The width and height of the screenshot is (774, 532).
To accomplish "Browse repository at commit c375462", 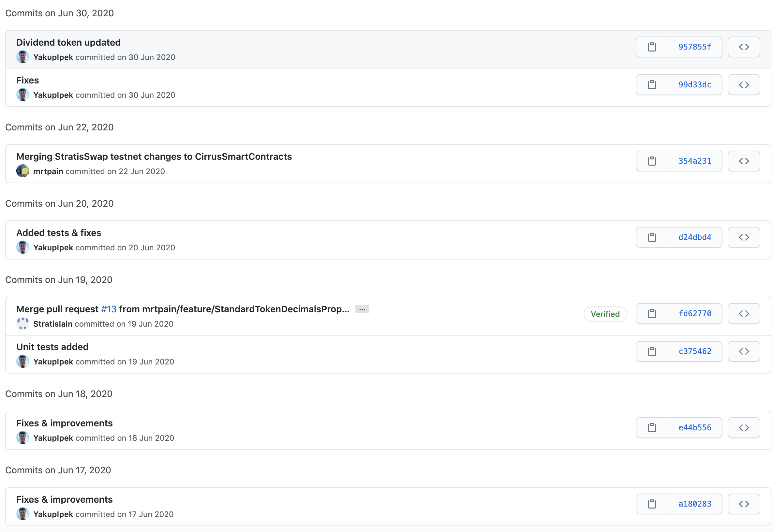I will (x=743, y=351).
